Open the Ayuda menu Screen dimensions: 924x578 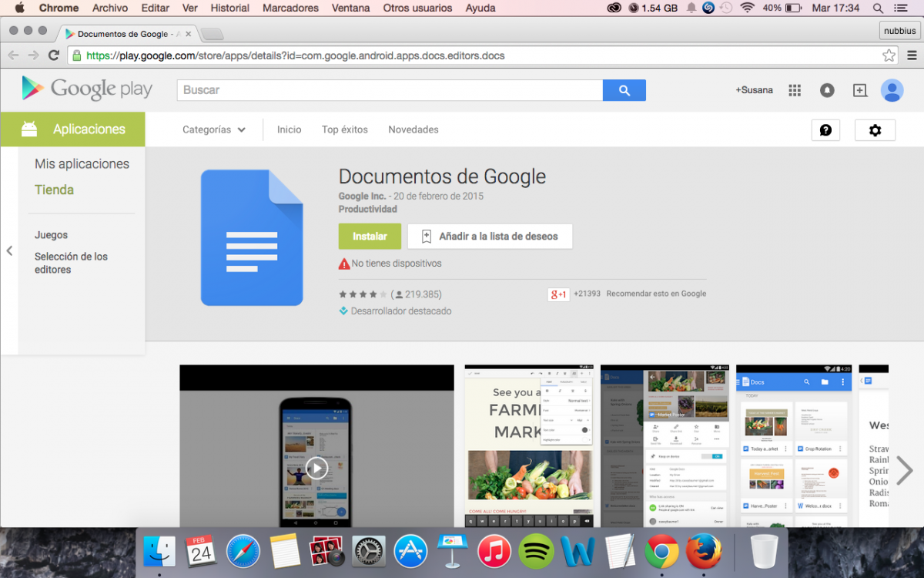point(480,8)
